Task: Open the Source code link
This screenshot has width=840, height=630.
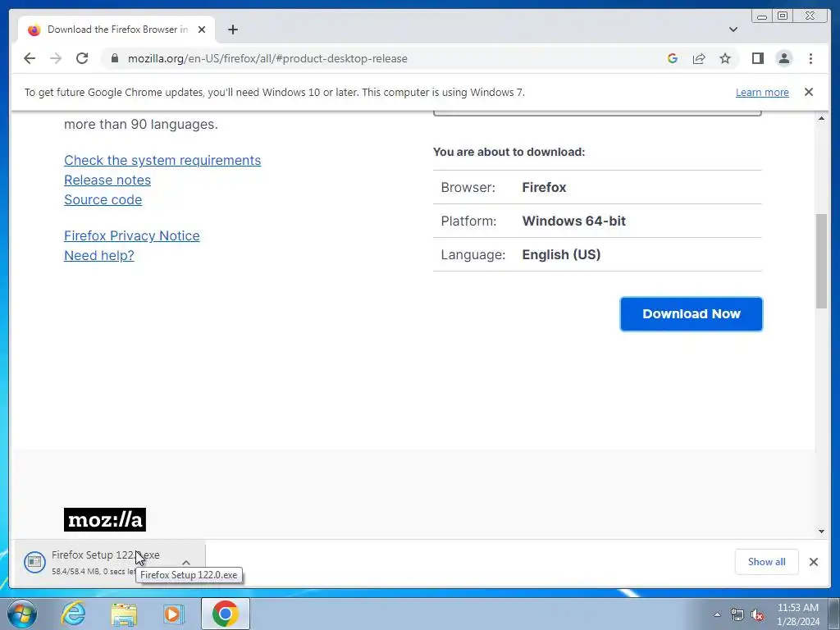Action: coord(103,199)
